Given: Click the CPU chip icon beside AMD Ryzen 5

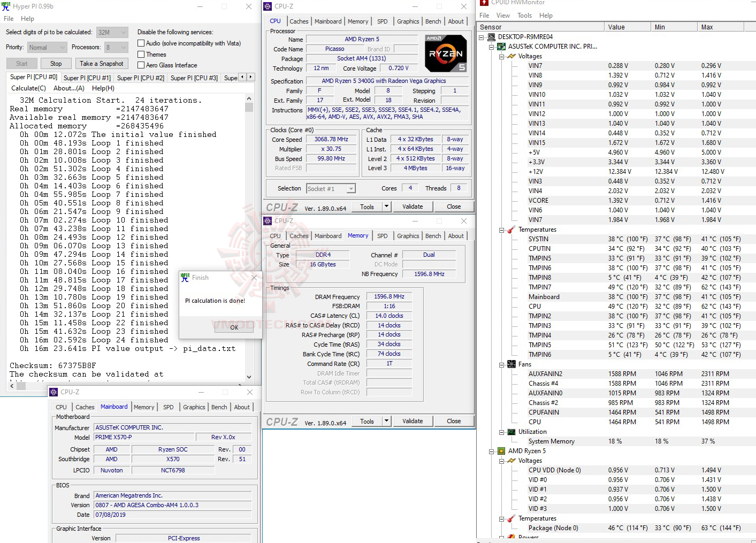Looking at the screenshot, I should (501, 451).
